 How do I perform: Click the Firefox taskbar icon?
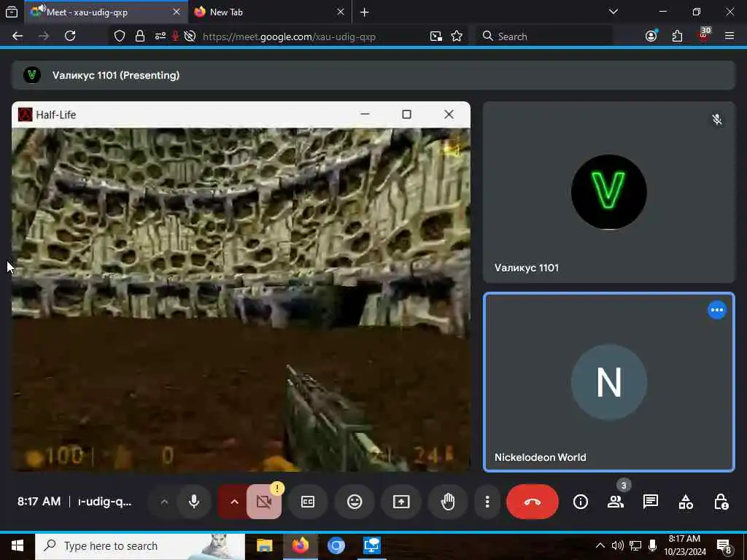coord(300,545)
